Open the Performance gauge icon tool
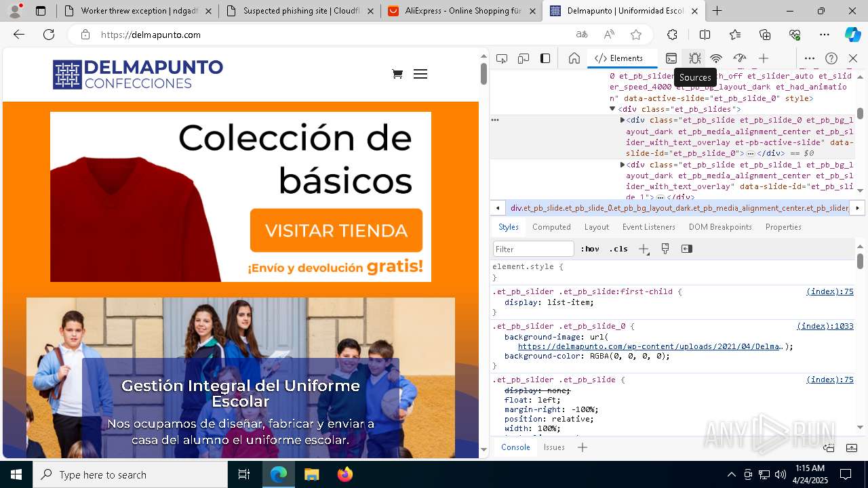 [740, 58]
